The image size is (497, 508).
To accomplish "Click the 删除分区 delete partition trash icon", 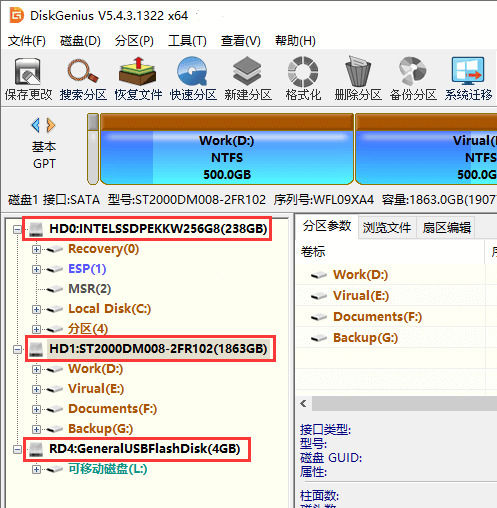I will pyautogui.click(x=358, y=79).
